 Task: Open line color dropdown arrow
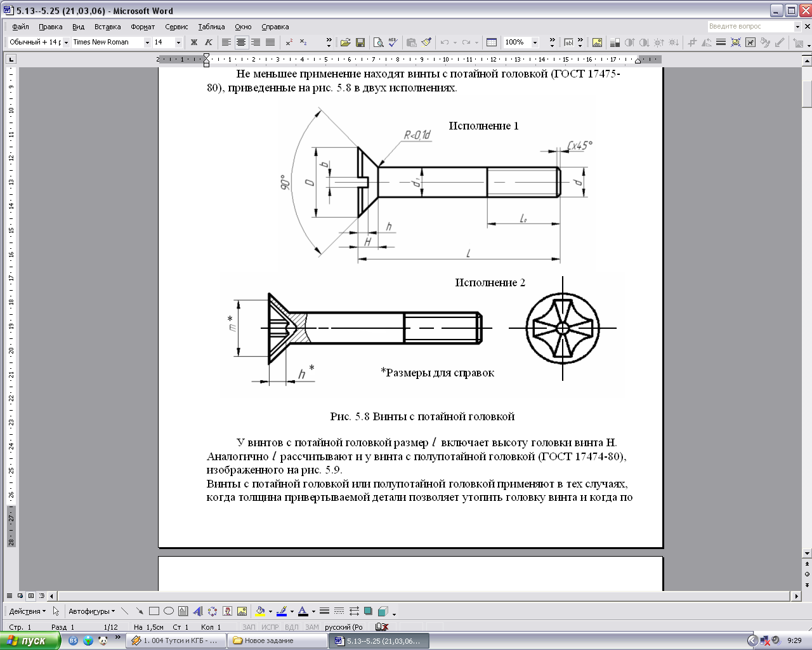pyautogui.click(x=292, y=611)
